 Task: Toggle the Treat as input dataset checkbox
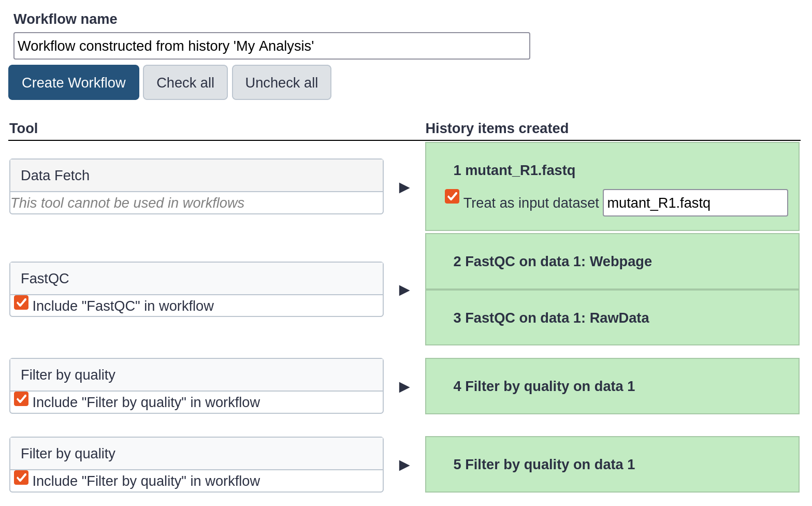pos(452,197)
